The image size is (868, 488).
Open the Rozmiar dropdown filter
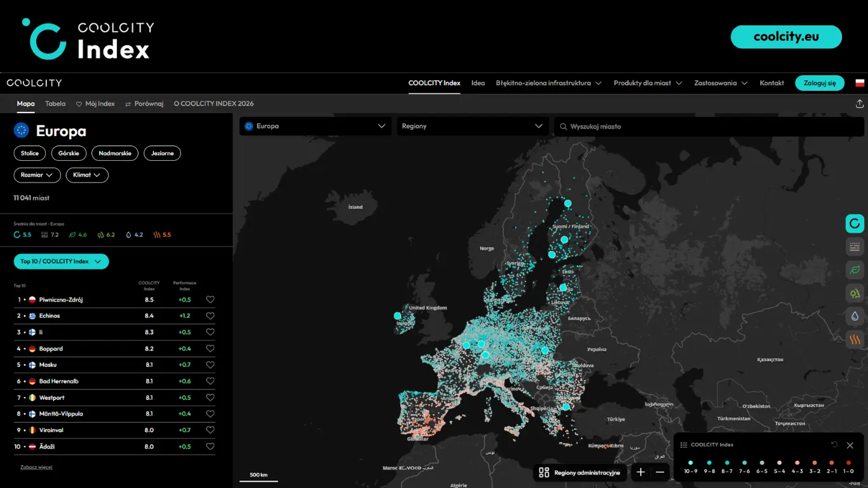37,175
